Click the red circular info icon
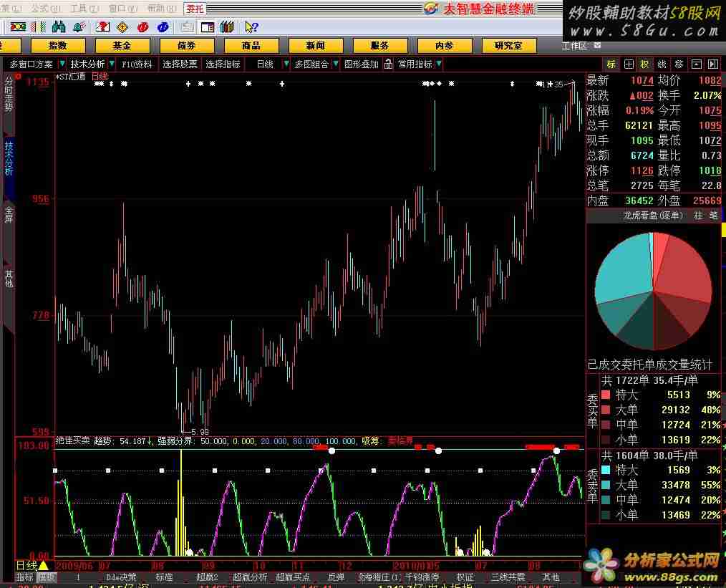Image resolution: width=726 pixels, height=588 pixels. (142, 27)
